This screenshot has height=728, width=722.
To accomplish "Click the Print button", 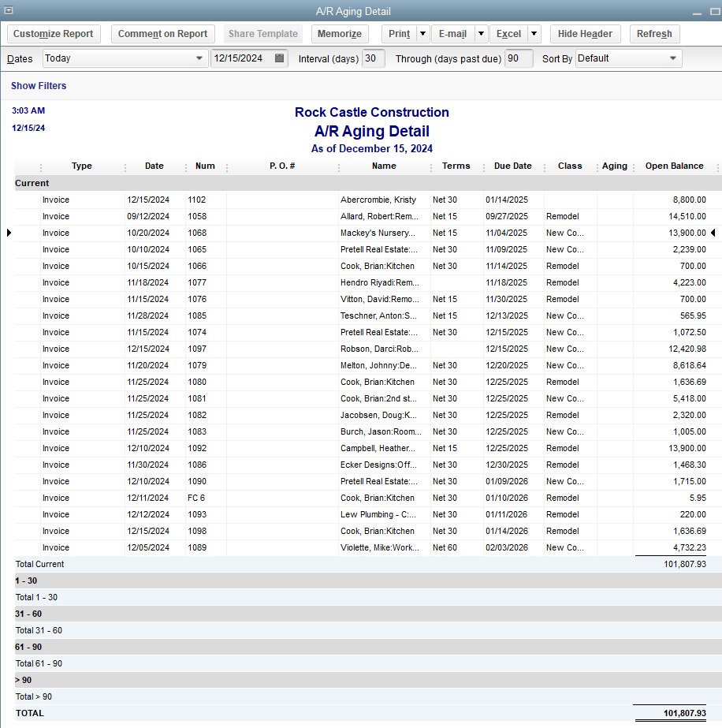I will coord(400,34).
